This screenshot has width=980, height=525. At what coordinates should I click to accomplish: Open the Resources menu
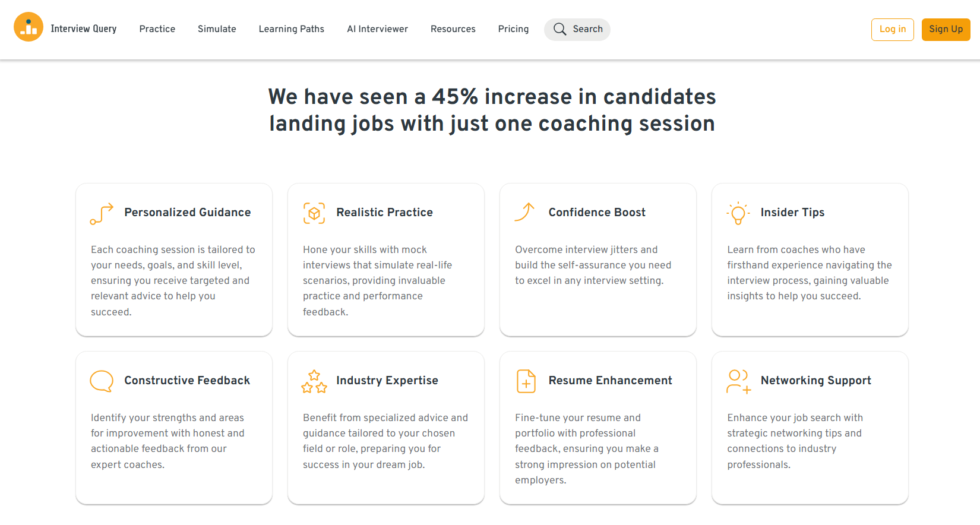click(453, 29)
